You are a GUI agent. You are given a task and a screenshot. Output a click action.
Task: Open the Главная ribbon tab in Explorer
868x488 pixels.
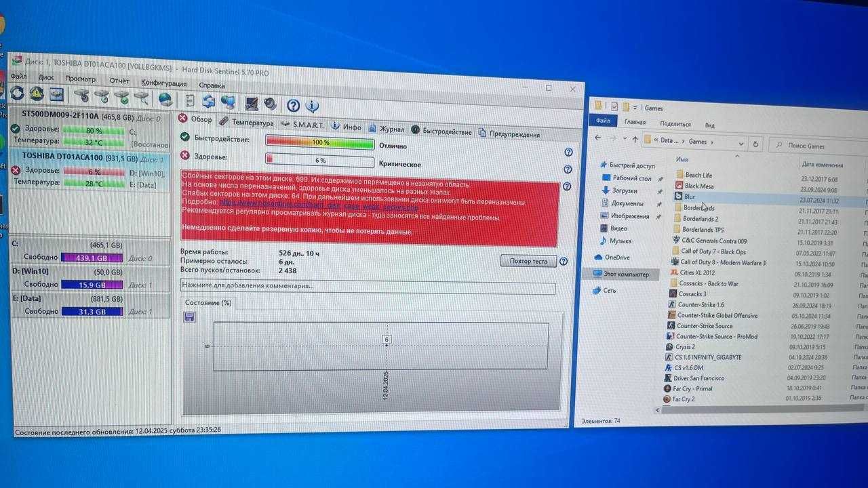(635, 122)
